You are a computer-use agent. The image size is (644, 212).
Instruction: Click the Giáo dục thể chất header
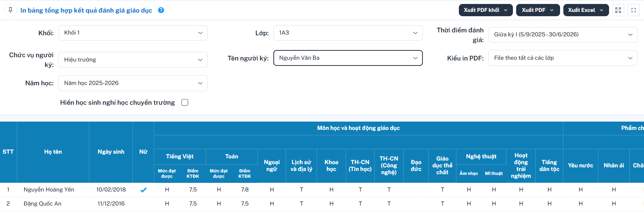[442, 166]
